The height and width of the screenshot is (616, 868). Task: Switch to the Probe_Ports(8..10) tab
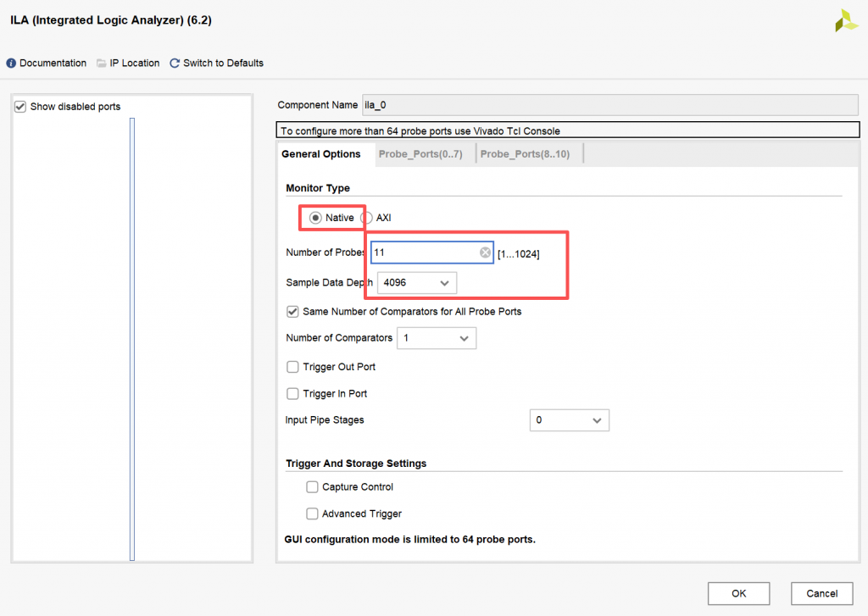(525, 154)
